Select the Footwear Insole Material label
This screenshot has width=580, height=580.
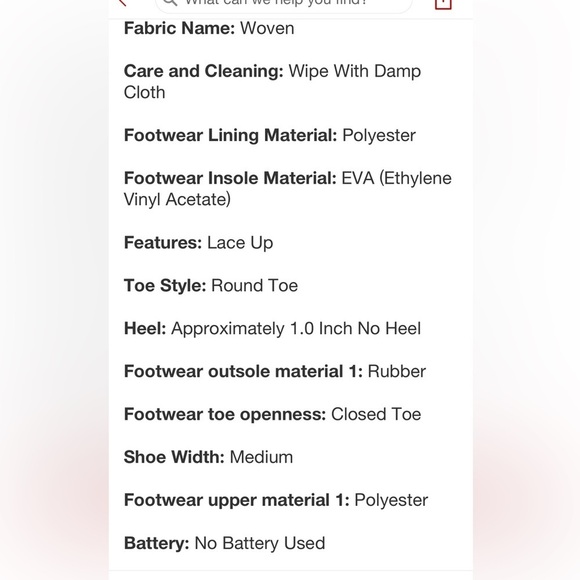(230, 178)
